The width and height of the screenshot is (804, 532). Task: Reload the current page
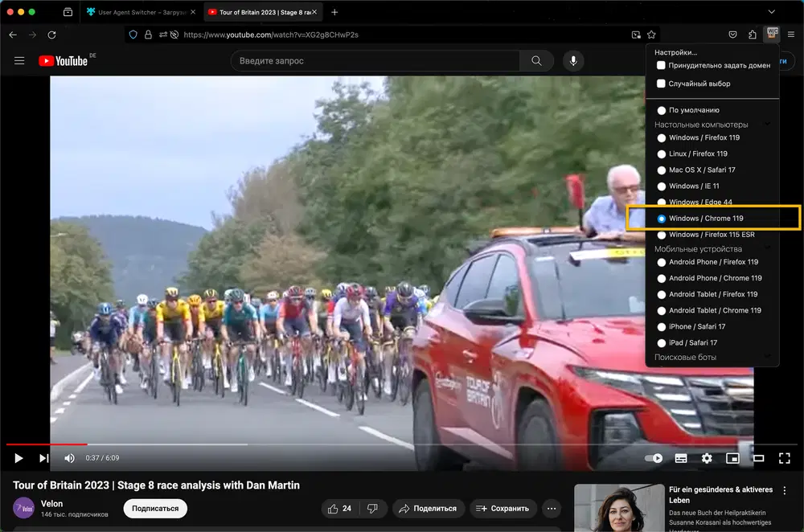coord(51,35)
